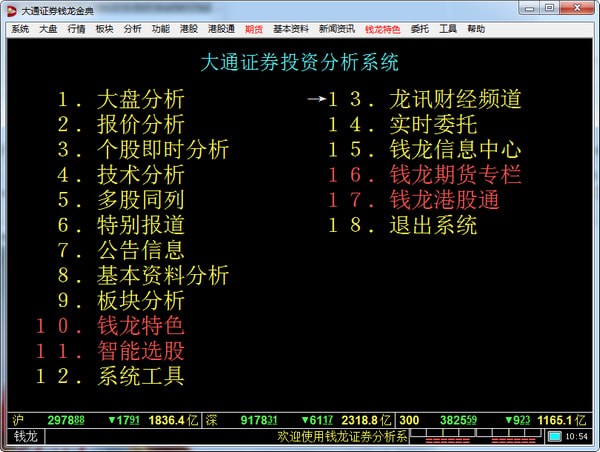
Task: Select item 13 龙讯财经频道
Action: 424,100
